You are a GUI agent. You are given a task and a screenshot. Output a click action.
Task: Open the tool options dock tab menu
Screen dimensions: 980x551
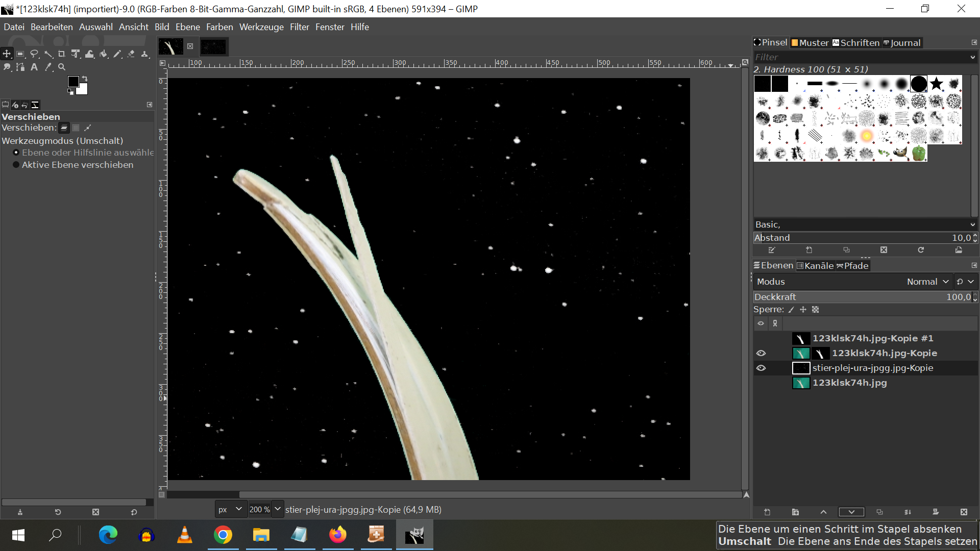click(150, 105)
